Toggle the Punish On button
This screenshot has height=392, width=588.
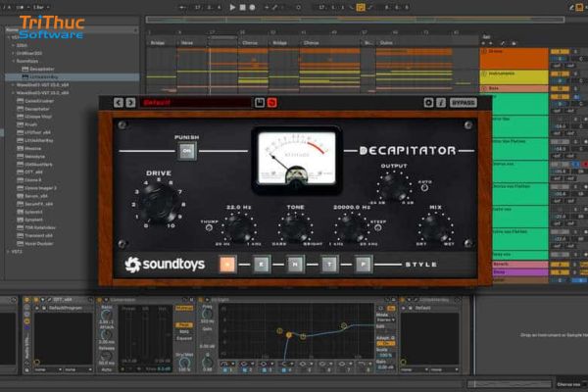187,151
